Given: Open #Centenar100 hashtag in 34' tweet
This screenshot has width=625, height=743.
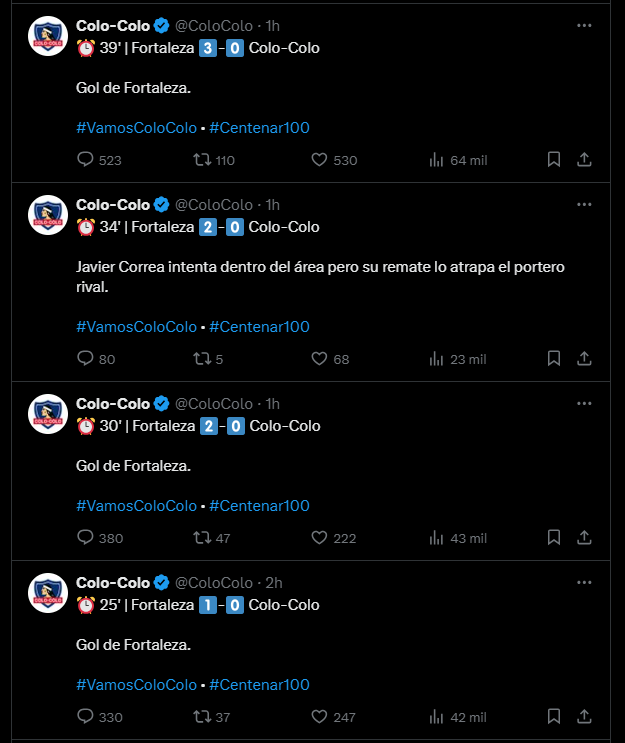Looking at the screenshot, I should [x=259, y=326].
